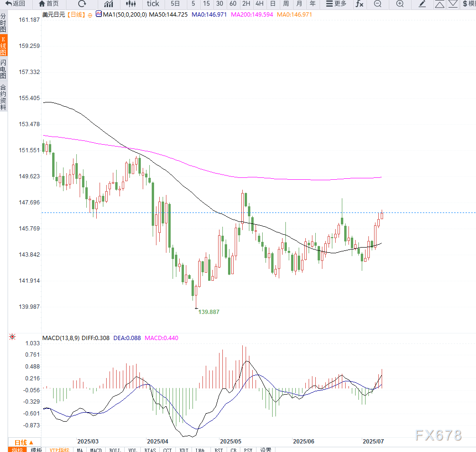Viewport: 476px width, 452px height.
Task: Open the 模板 template tab at bottom
Action: pos(36,450)
